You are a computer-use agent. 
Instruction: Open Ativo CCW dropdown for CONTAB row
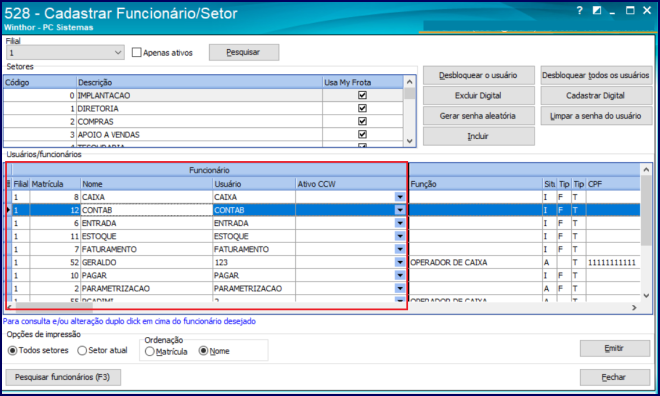[400, 210]
